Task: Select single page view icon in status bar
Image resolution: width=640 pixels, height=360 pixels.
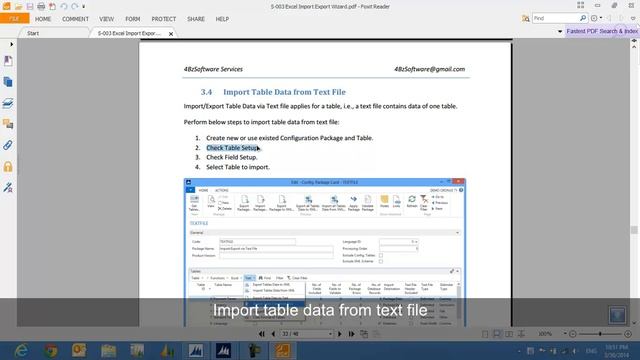Action: pos(485,334)
